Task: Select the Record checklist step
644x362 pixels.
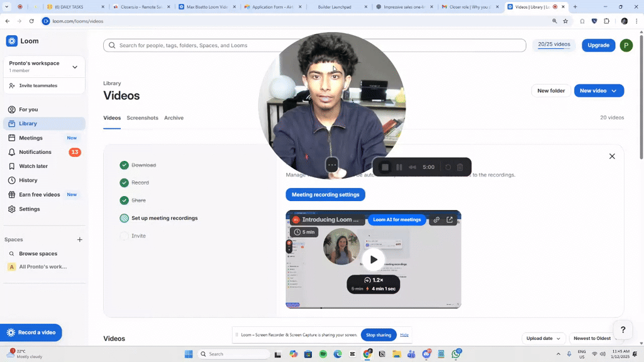Action: (x=135, y=183)
